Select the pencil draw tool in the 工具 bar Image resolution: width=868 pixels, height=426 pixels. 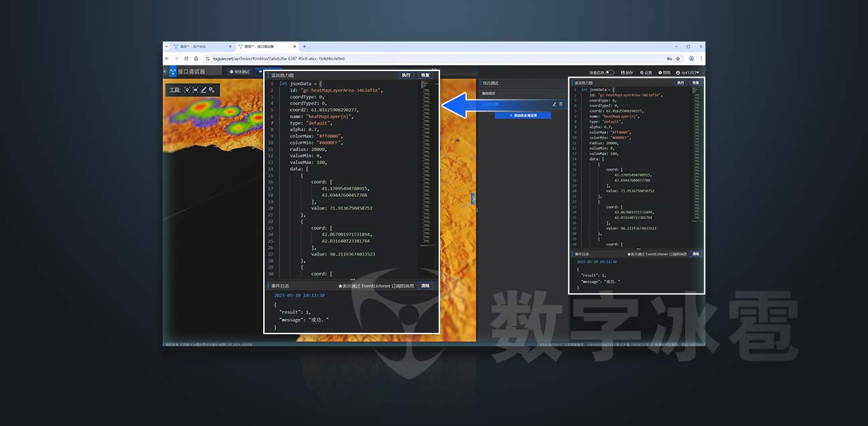(x=203, y=90)
